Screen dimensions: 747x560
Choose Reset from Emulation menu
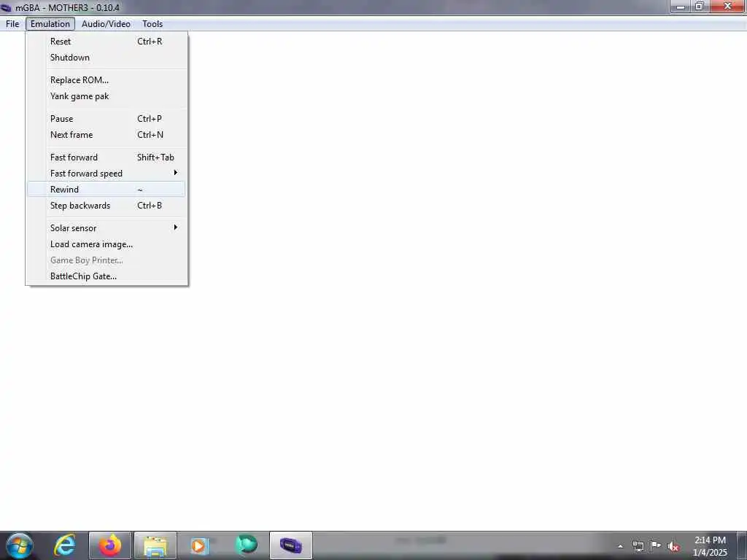click(107, 42)
